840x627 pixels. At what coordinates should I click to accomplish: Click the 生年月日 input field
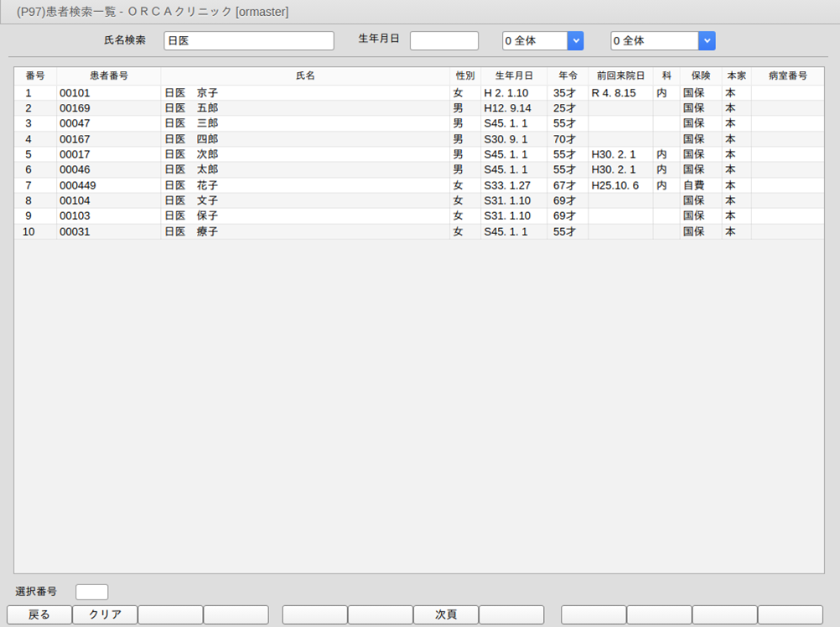tap(443, 41)
